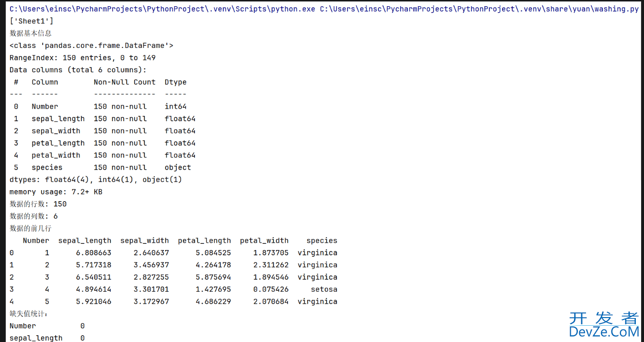The width and height of the screenshot is (644, 342).
Task: Select the 数据的列数: 6 line
Action: tap(34, 216)
